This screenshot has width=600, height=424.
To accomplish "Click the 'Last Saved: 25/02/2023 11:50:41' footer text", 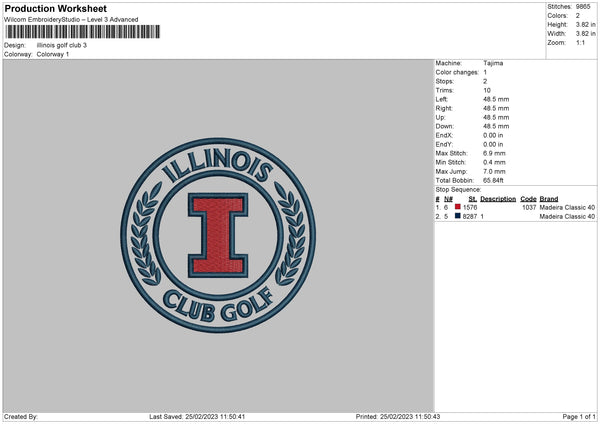I will coord(197,417).
